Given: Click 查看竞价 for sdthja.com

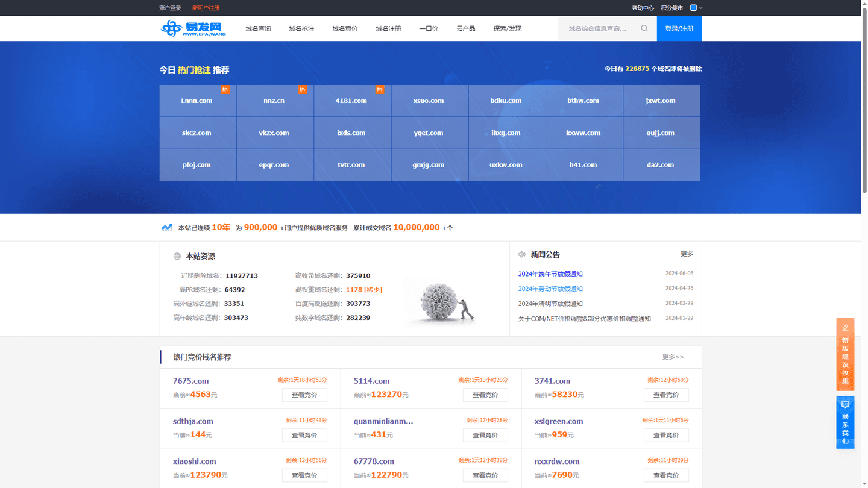Looking at the screenshot, I should click(x=304, y=435).
